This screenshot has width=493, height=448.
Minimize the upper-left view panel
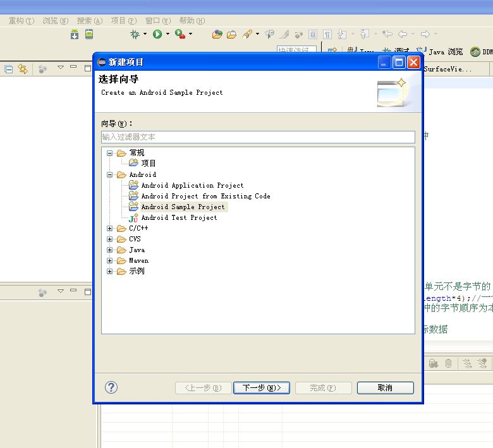pyautogui.click(x=73, y=66)
